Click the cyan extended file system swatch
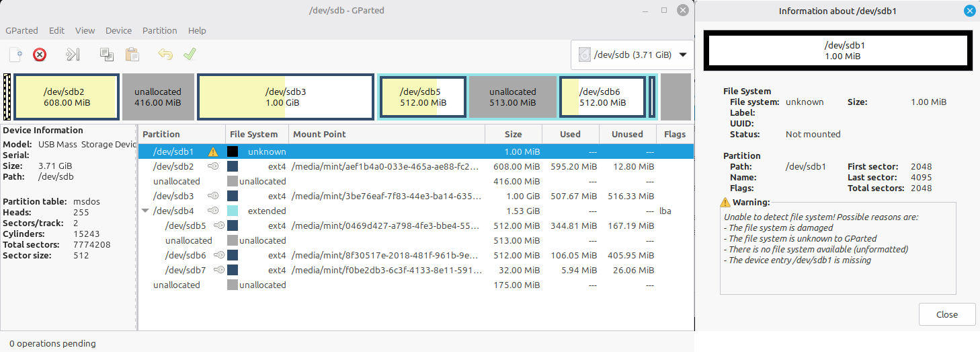The image size is (980, 352). 233,211
